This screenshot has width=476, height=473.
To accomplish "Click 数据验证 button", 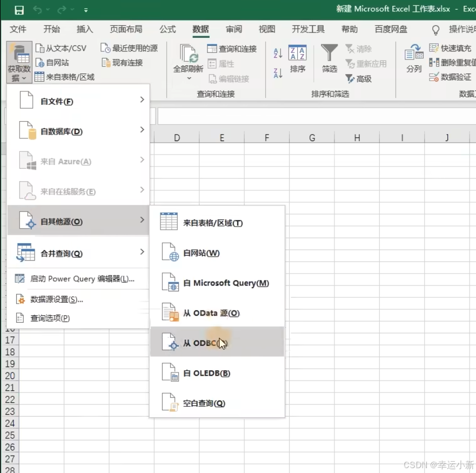I will 450,77.
